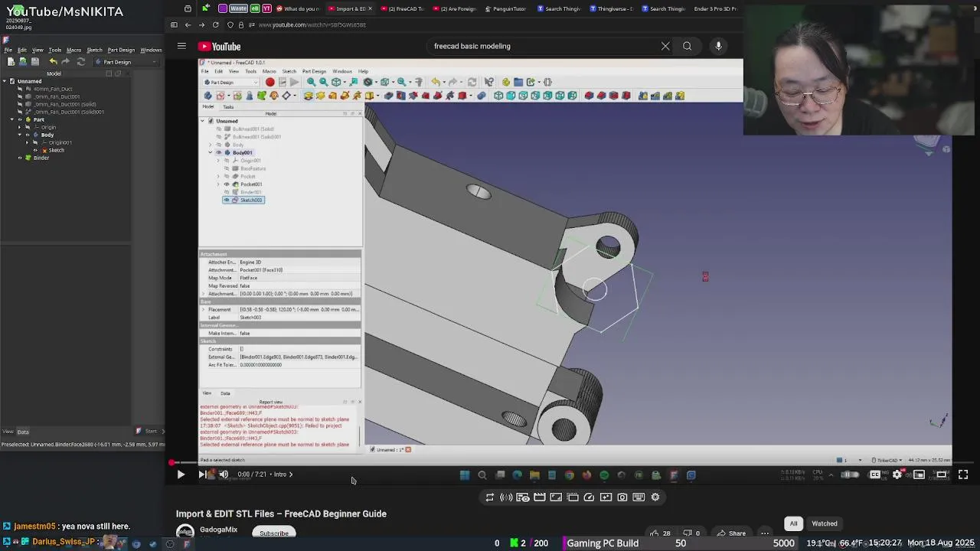Open the Tools menu in left FreeCAD
The width and height of the screenshot is (980, 551).
pyautogui.click(x=55, y=50)
